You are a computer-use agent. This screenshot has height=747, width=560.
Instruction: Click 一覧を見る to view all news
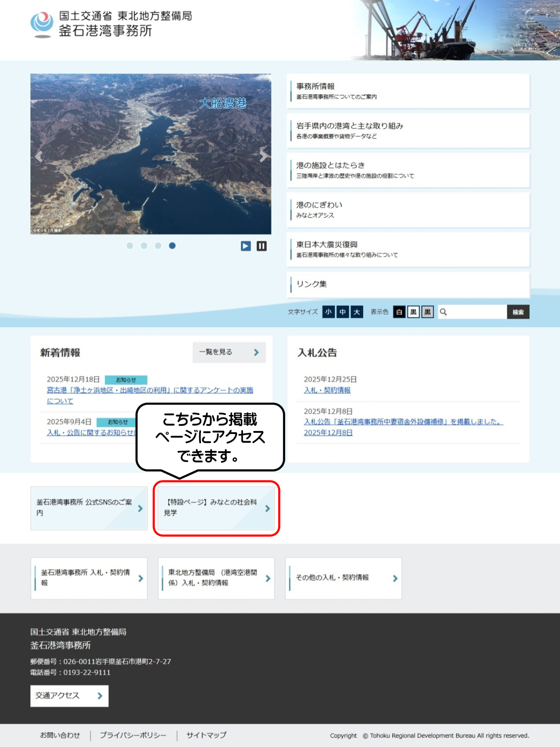229,352
